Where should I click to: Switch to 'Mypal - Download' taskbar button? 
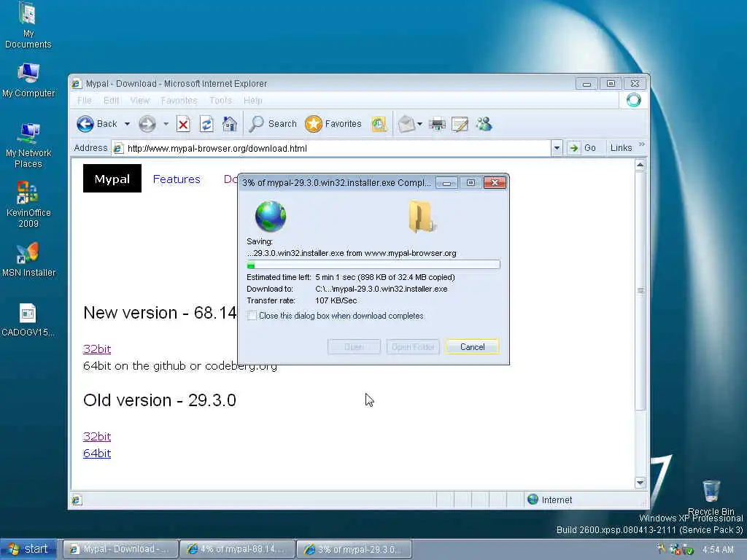pyautogui.click(x=120, y=549)
